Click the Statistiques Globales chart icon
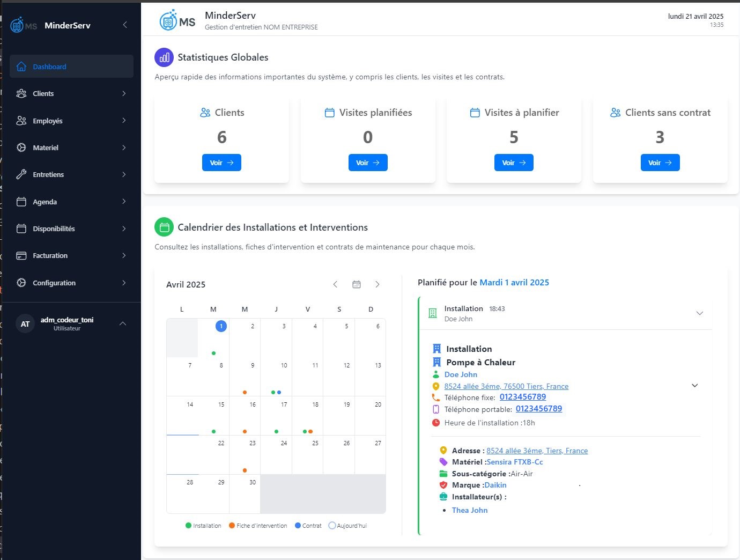Image resolution: width=740 pixels, height=560 pixels. (164, 57)
